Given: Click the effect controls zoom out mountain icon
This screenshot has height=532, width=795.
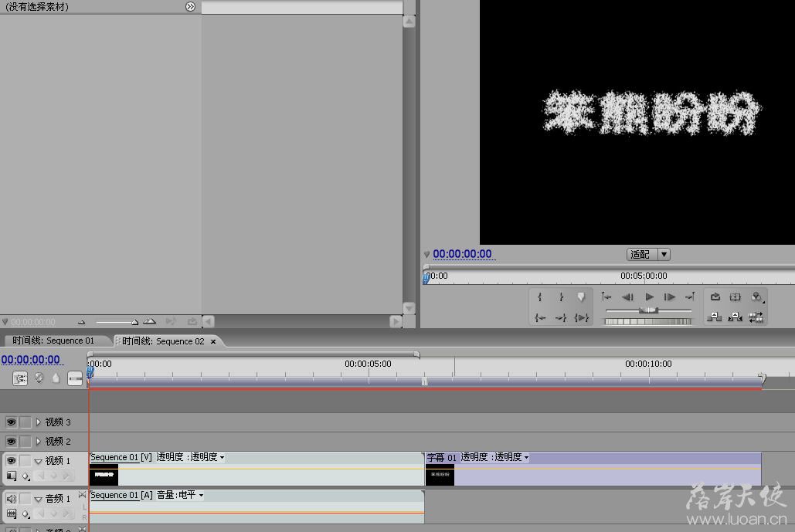Looking at the screenshot, I should pos(81,322).
